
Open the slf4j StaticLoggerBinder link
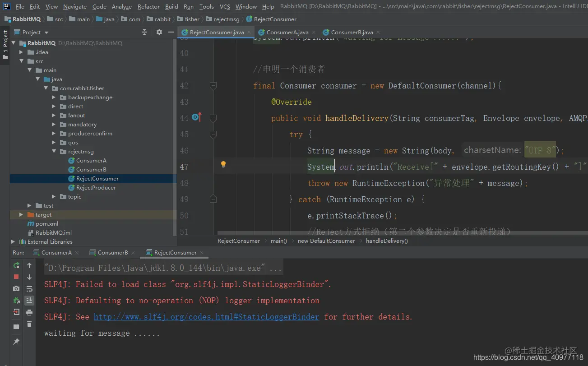pyautogui.click(x=206, y=317)
